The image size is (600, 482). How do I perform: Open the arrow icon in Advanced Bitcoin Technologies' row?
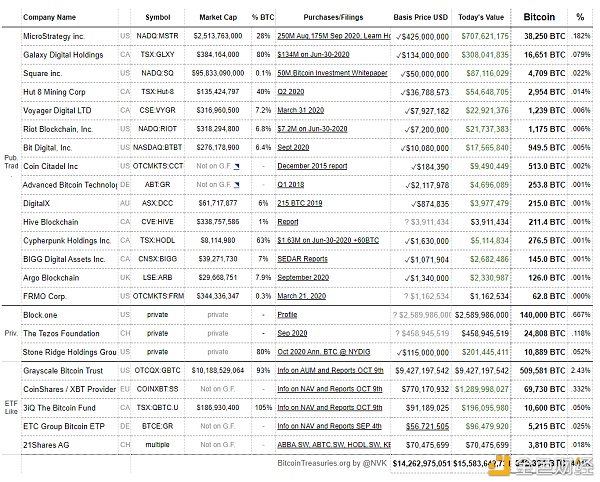tap(237, 185)
